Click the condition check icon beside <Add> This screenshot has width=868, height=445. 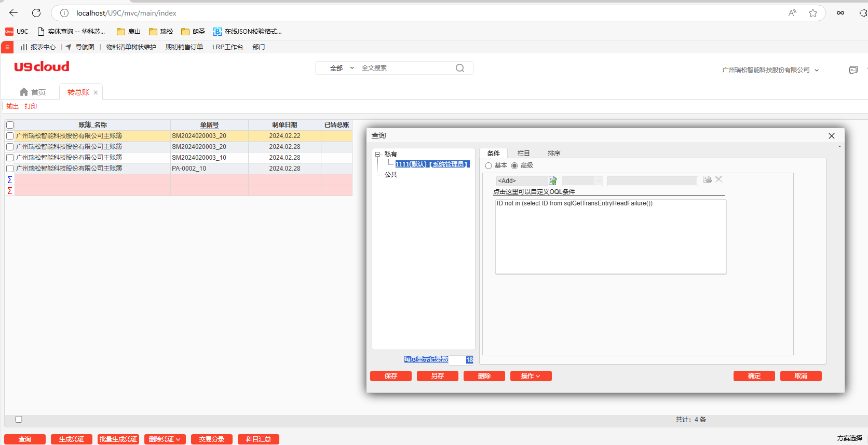click(x=553, y=180)
